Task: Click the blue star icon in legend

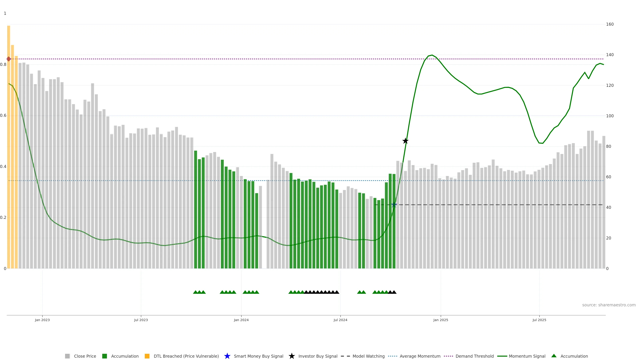Action: coord(227,356)
